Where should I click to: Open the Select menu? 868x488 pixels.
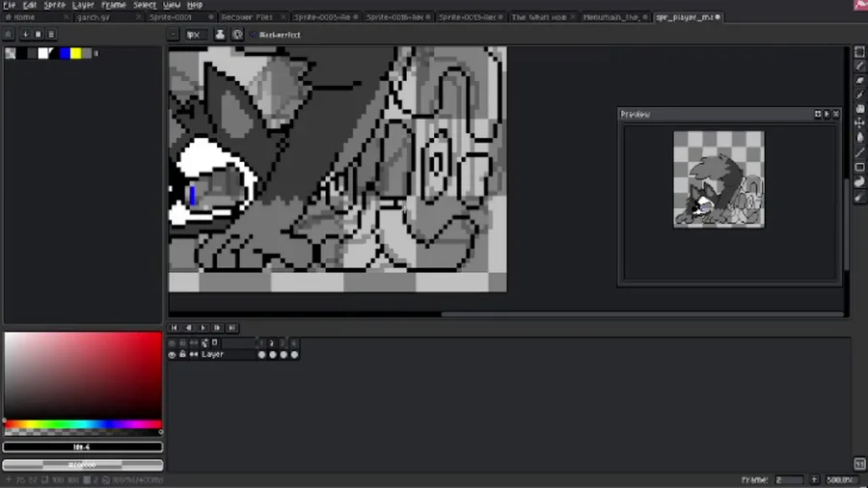[145, 5]
